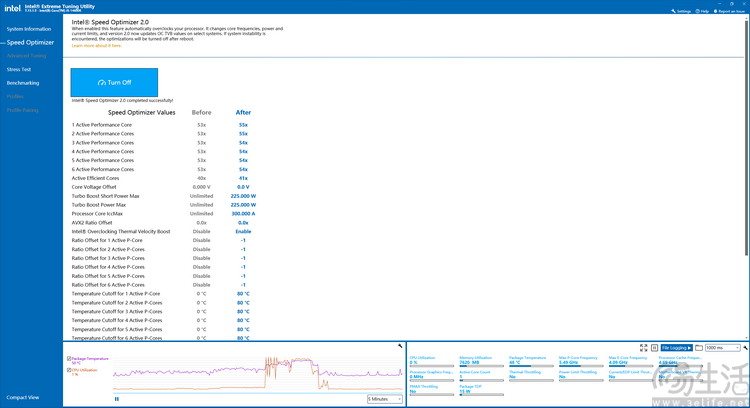The width and height of the screenshot is (750, 408).
Task: Click the Processor Graphics Frequency monitor tile
Action: point(431,376)
